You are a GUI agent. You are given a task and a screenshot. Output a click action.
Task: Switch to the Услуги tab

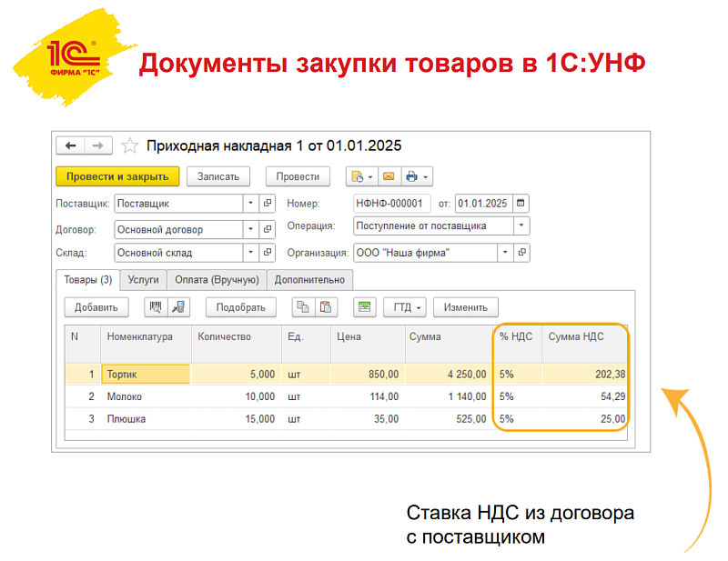pos(144,280)
